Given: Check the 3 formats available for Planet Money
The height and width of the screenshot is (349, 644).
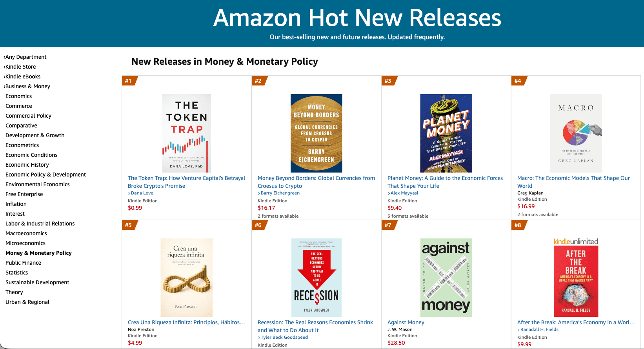Looking at the screenshot, I should pos(408,216).
